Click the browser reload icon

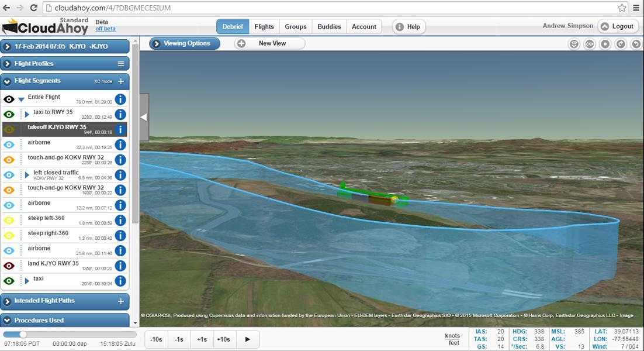pos(34,8)
